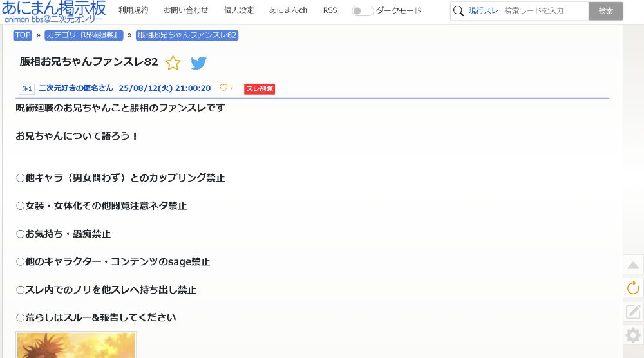Go to the TOP breadcrumb link
This screenshot has width=644, height=358.
(23, 35)
